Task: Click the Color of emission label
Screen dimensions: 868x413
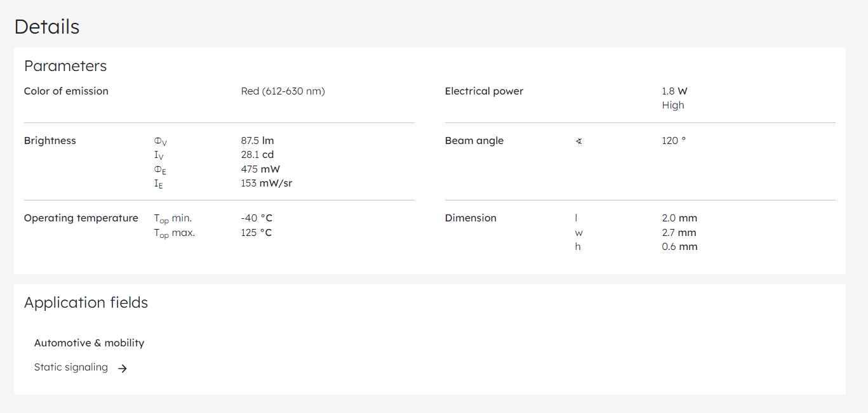Action: [66, 91]
